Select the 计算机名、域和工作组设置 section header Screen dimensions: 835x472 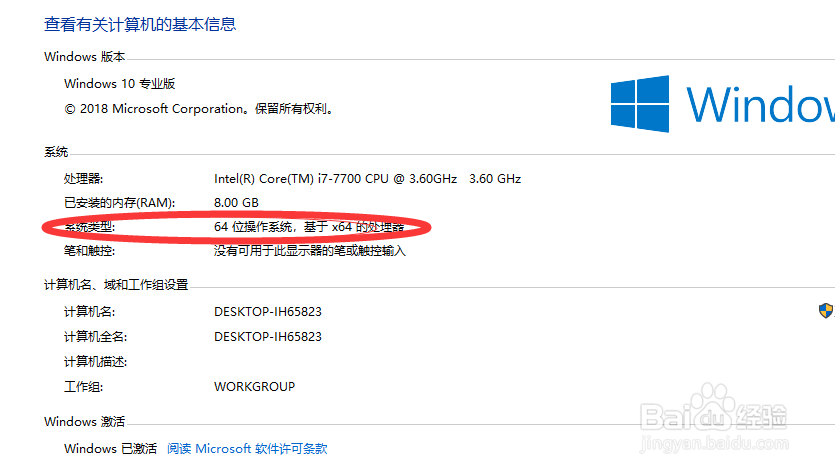pyautogui.click(x=116, y=284)
